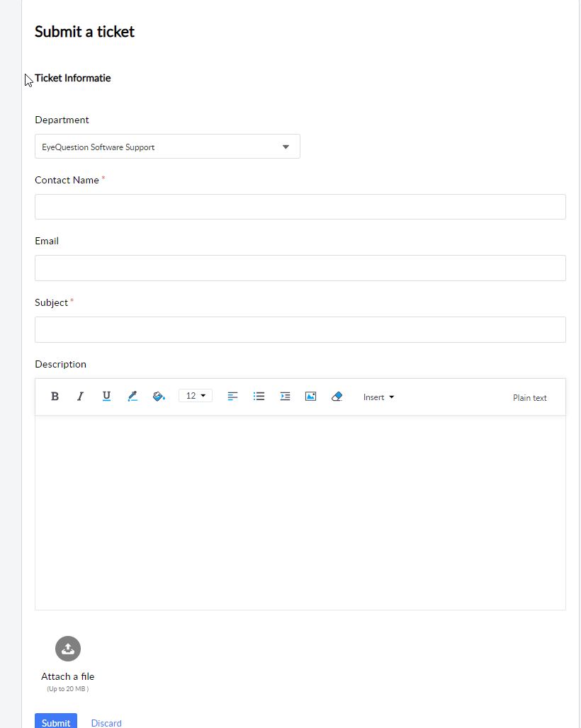Clear formatting with the eraser icon

(x=337, y=397)
